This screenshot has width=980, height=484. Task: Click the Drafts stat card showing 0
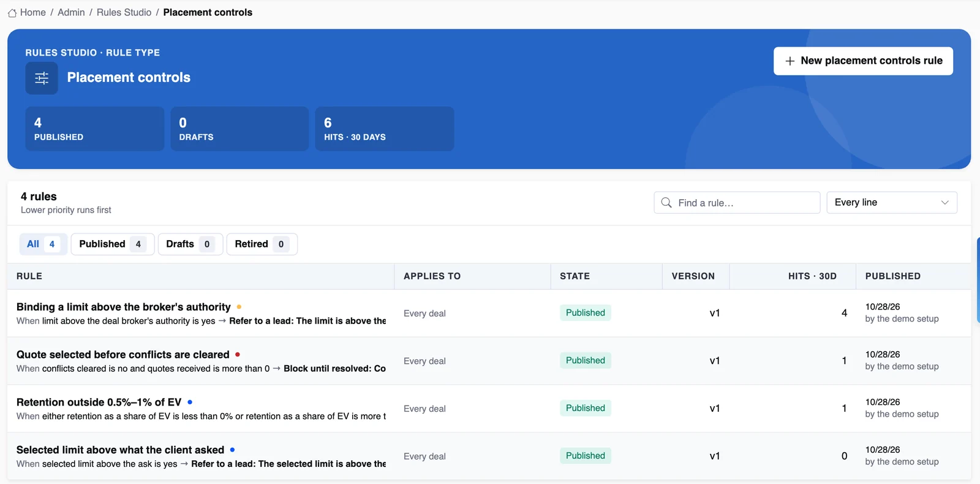(x=239, y=129)
